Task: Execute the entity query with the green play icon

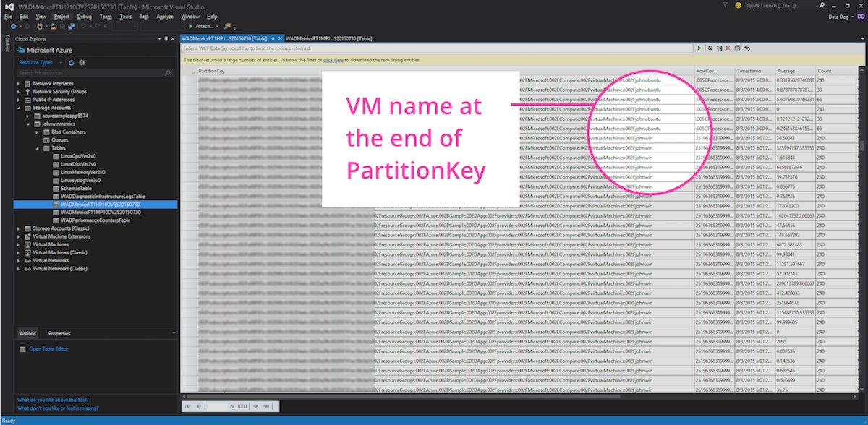Action: (x=699, y=48)
